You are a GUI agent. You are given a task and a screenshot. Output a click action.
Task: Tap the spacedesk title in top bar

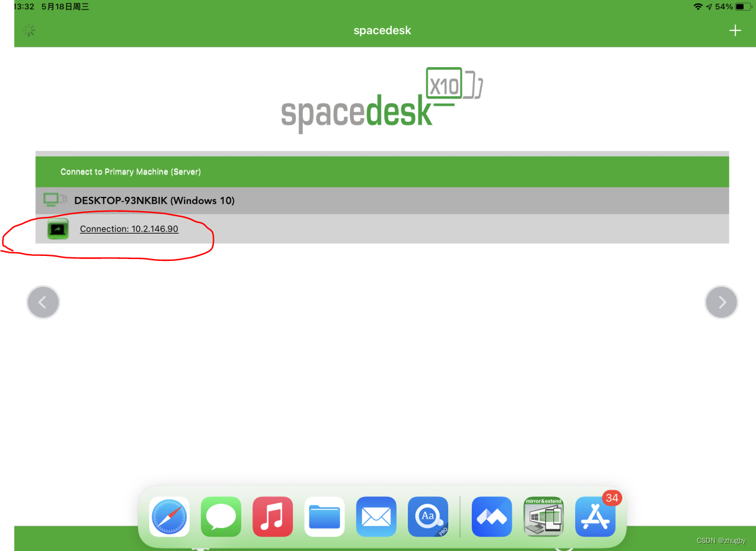(382, 30)
